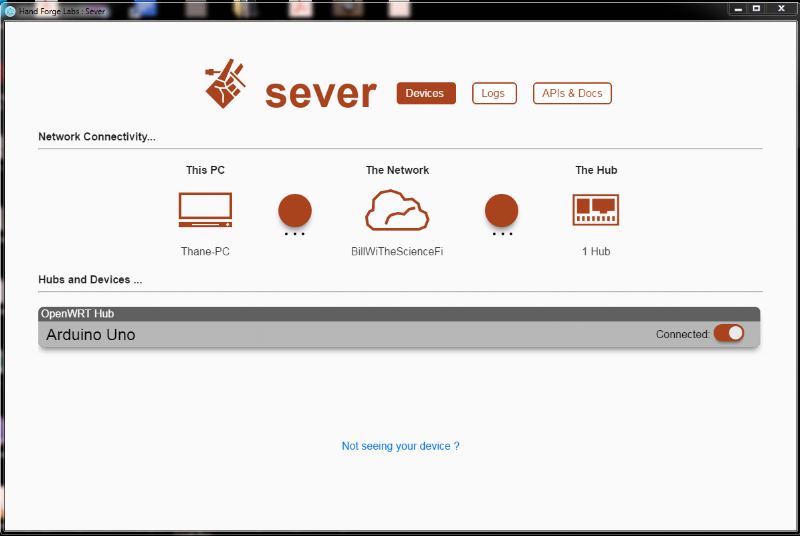This screenshot has height=536, width=800.
Task: Minimize the Sever window
Action: pyautogui.click(x=738, y=9)
